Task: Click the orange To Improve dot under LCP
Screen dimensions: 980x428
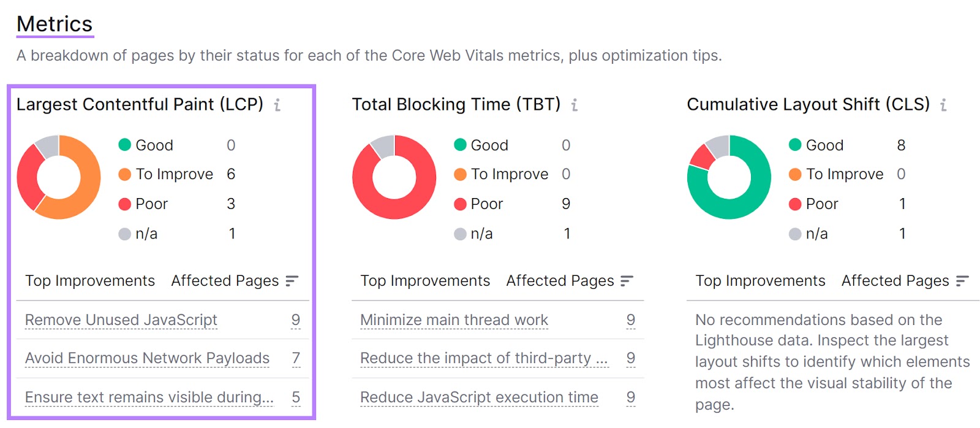Action: point(126,174)
